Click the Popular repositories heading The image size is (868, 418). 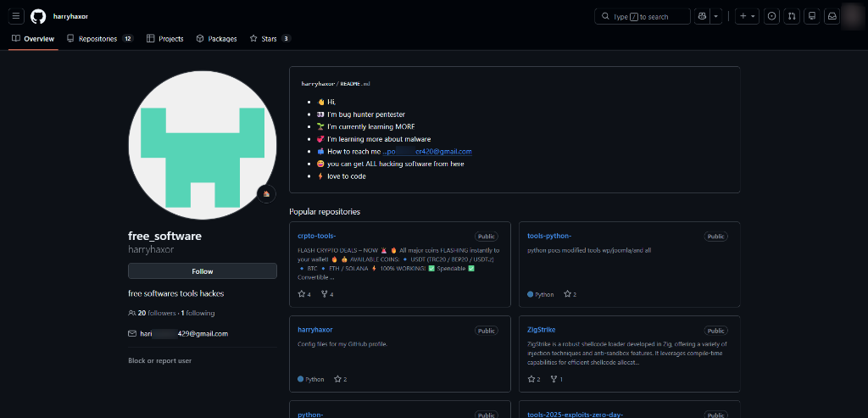[325, 211]
